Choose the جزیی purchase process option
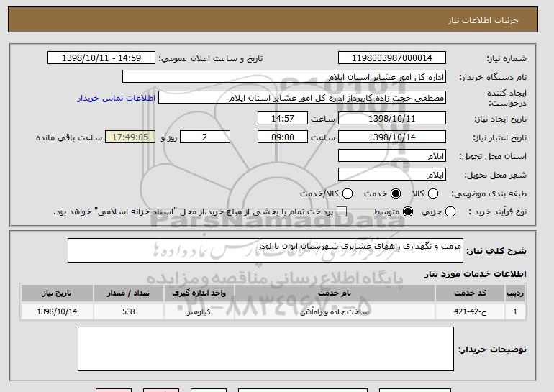Screen dimensions: 554x392 (450, 211)
